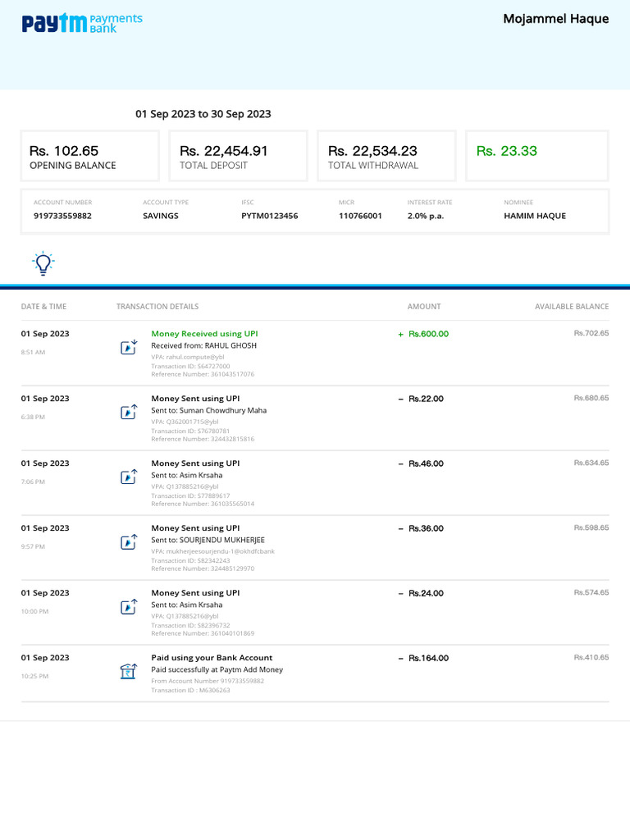The image size is (630, 840).
Task: Click the Transaction Details column header
Action: [x=157, y=307]
